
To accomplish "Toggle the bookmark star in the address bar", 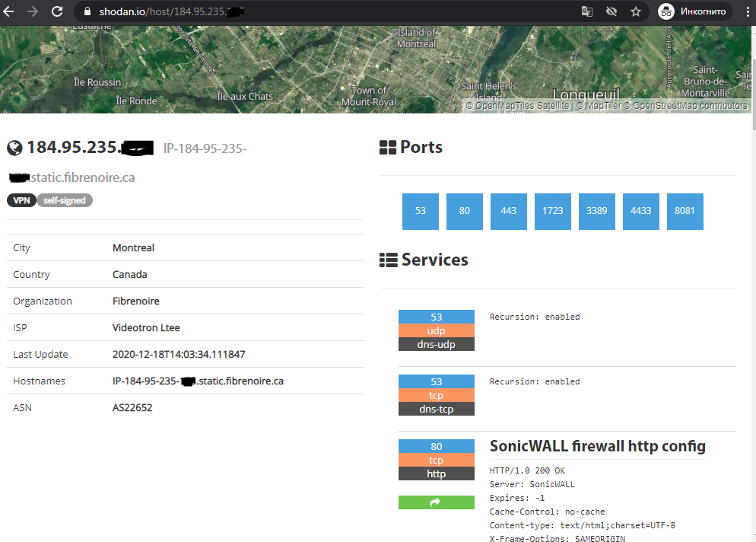I will 637,11.
